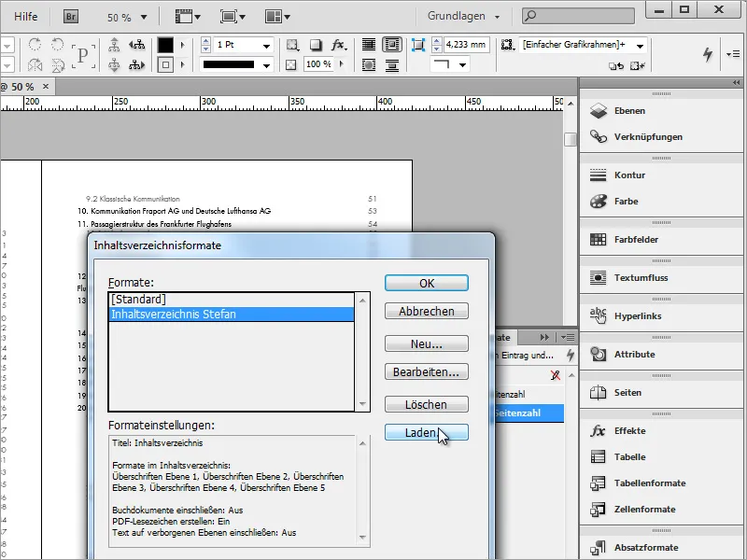The height and width of the screenshot is (560, 747).
Task: Close the document tab at 50 %
Action: point(46,86)
